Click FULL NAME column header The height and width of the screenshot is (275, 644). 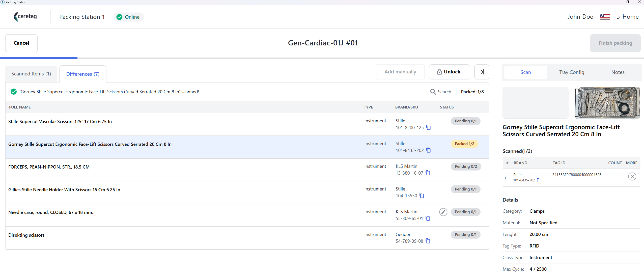pos(20,107)
